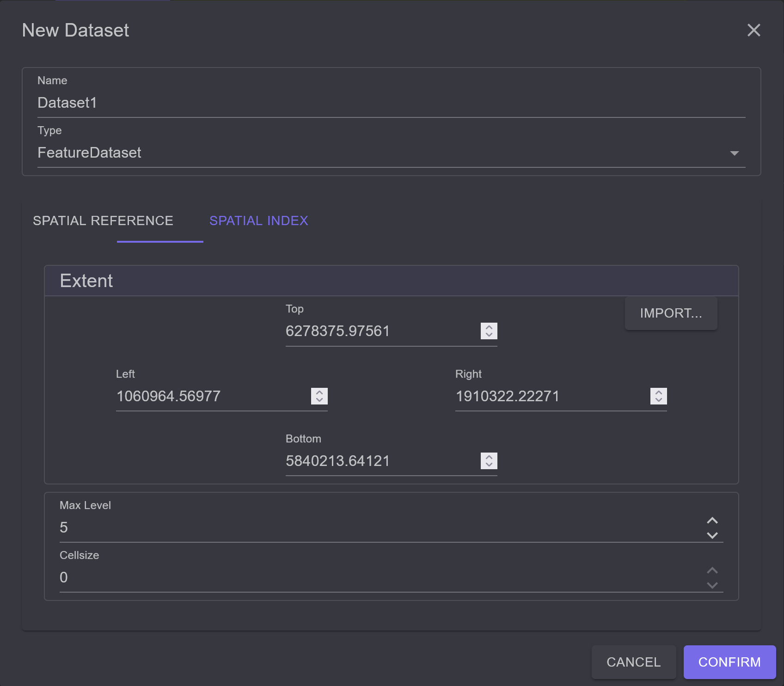Screen dimensions: 784x686
Task: Confirm creating the new dataset
Action: coord(729,662)
